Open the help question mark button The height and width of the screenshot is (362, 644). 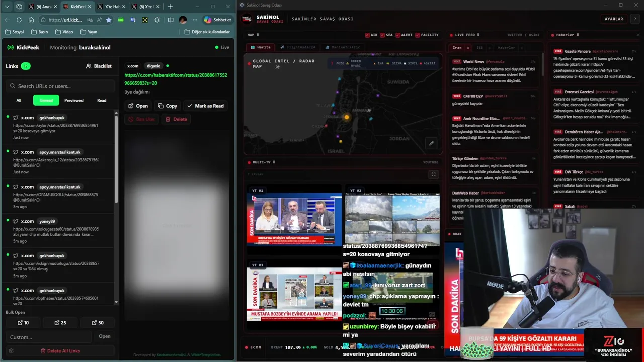point(635,19)
